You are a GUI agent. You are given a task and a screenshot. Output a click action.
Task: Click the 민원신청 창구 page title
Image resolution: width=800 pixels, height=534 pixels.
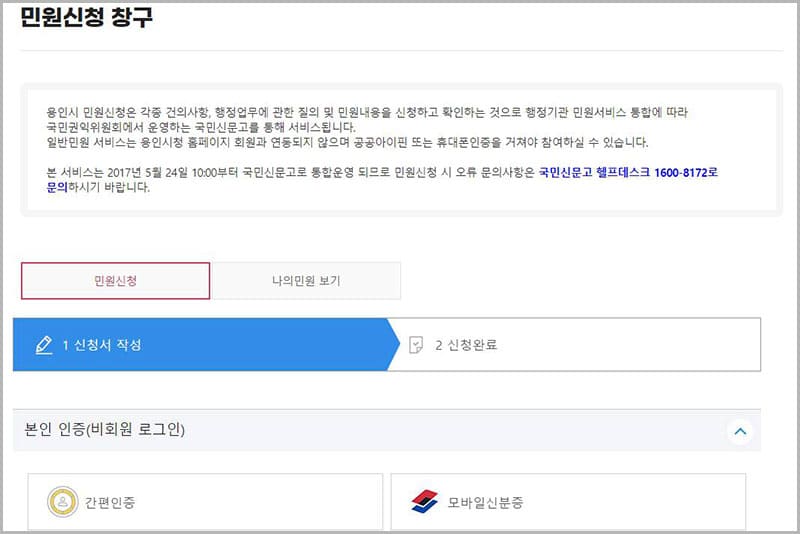[x=87, y=17]
